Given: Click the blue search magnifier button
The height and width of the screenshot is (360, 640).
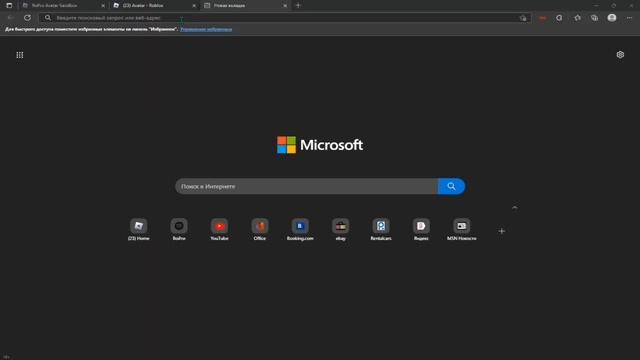Looking at the screenshot, I should (451, 186).
